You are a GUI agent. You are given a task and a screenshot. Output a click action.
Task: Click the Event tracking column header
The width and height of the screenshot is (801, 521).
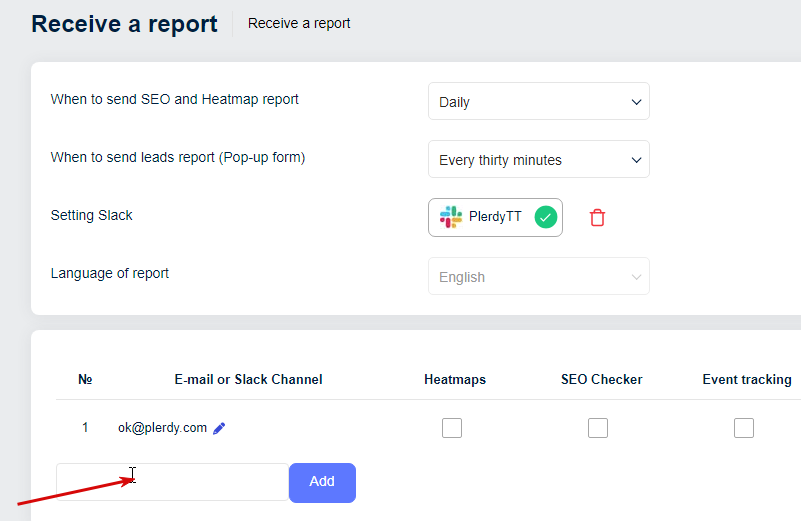[747, 379]
